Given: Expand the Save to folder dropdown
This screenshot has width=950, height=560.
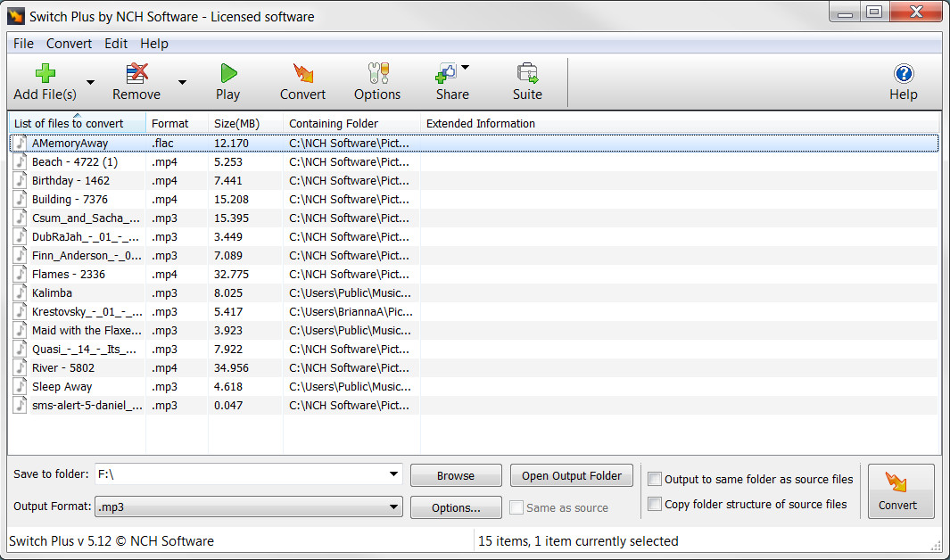Looking at the screenshot, I should coord(393,475).
